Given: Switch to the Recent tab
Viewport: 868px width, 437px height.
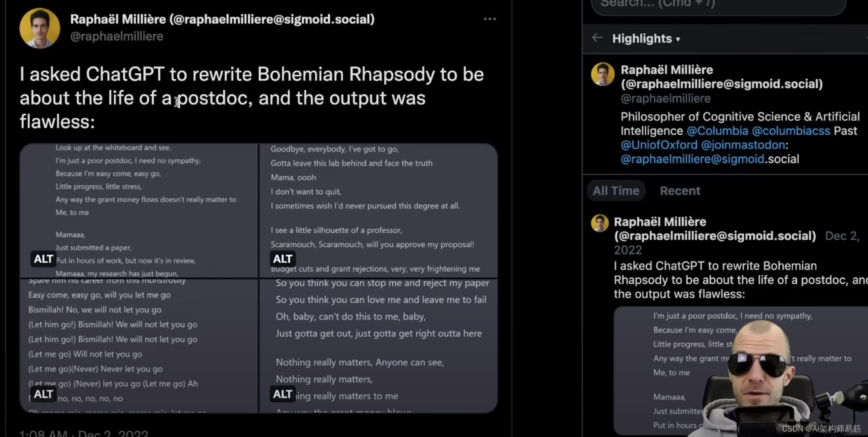Looking at the screenshot, I should (680, 191).
